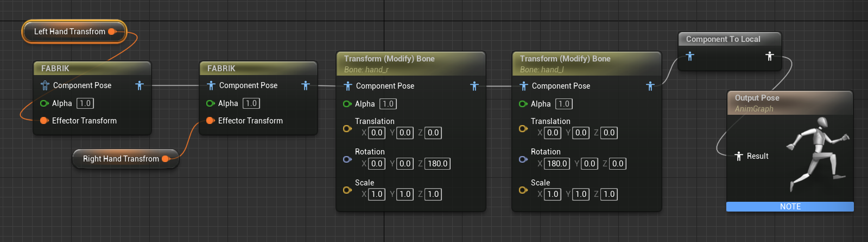Click hand_r node Rotation pin

pyautogui.click(x=347, y=159)
